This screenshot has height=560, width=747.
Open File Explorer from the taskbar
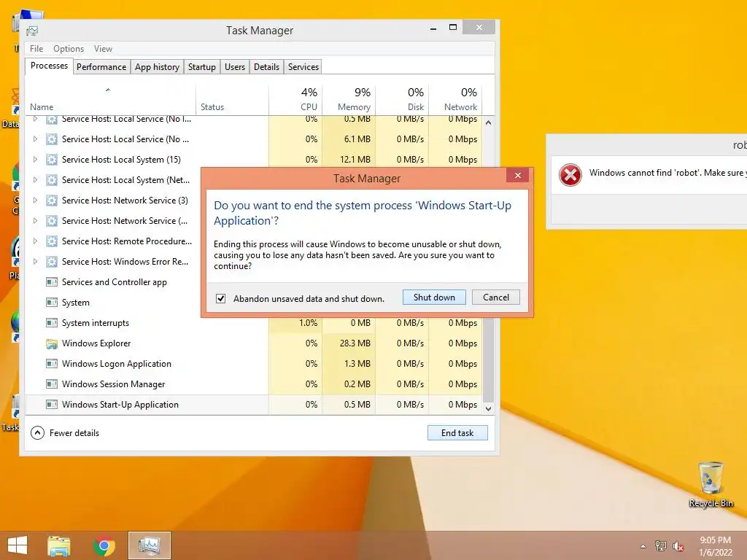coord(59,545)
